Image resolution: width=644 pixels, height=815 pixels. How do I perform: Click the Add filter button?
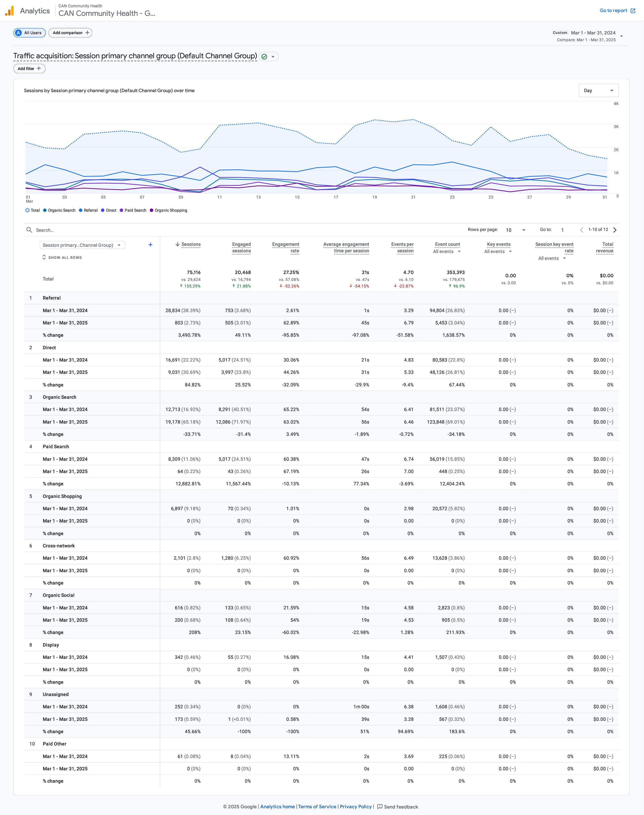29,69
